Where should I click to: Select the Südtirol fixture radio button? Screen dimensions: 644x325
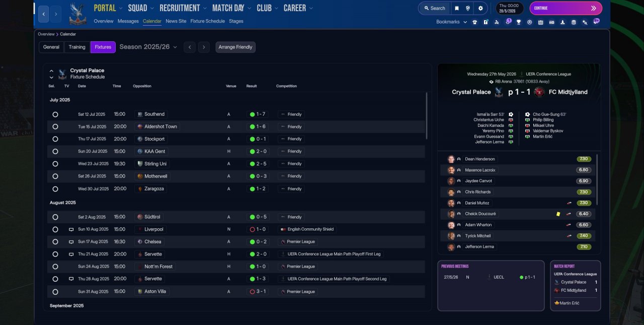55,217
